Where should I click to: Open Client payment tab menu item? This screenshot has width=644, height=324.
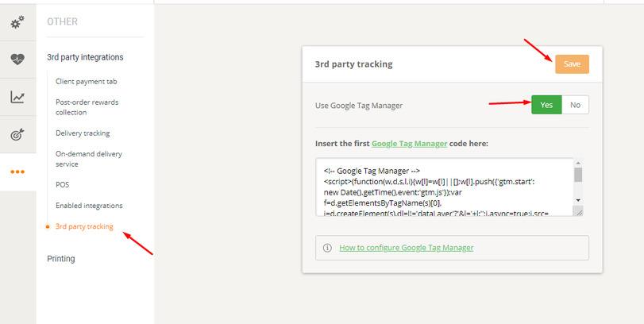87,81
